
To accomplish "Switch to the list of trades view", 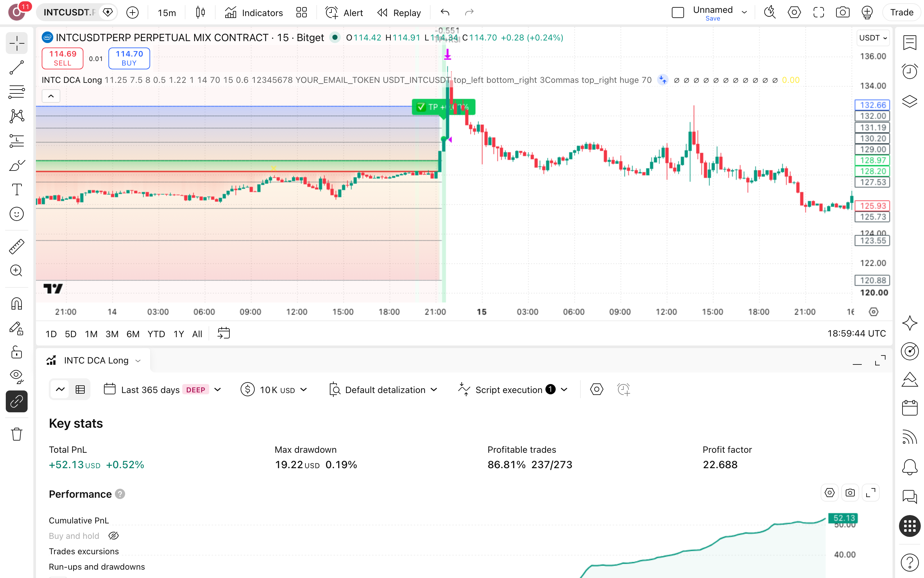I will point(80,390).
